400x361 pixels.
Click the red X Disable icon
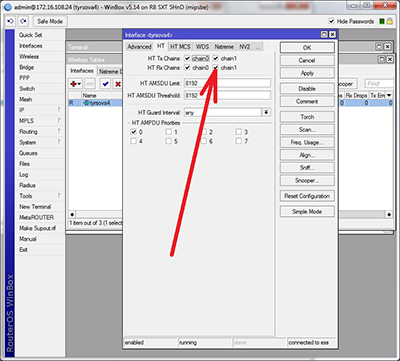point(118,84)
